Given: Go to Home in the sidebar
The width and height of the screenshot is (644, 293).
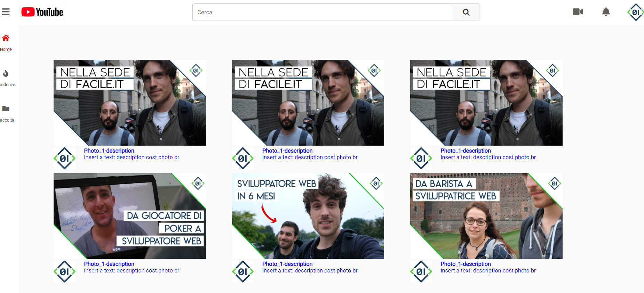Looking at the screenshot, I should coord(6,43).
